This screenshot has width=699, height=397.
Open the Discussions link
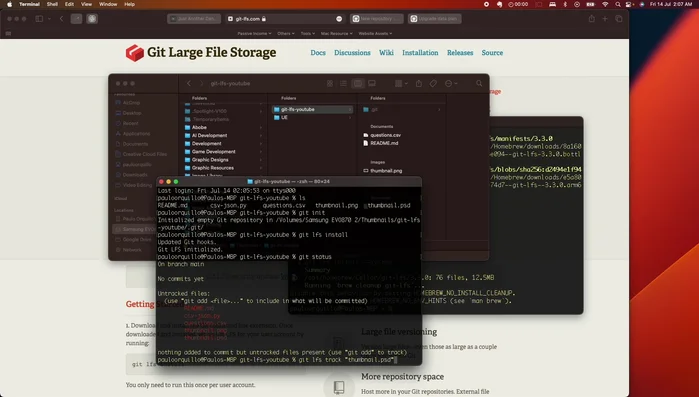click(352, 53)
